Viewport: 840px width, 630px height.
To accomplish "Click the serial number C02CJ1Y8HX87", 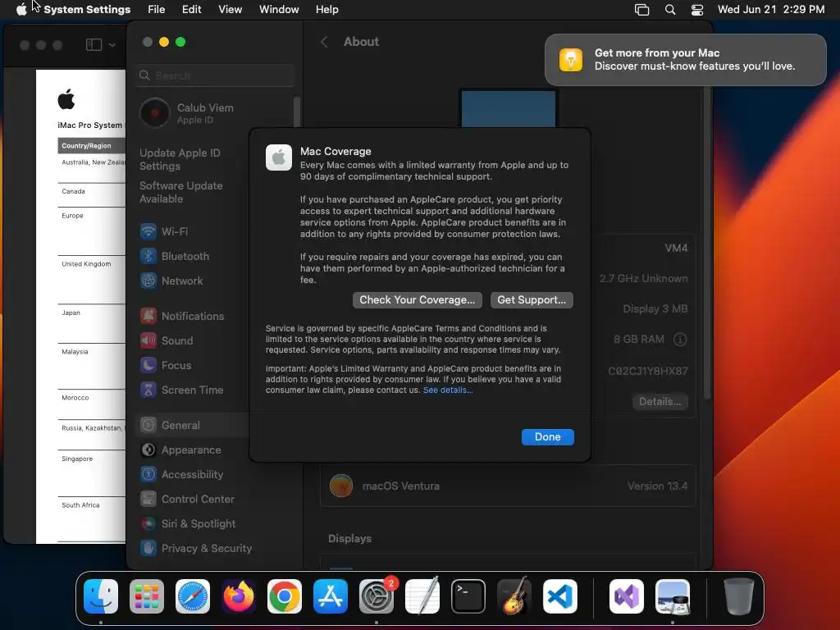I will [x=648, y=371].
